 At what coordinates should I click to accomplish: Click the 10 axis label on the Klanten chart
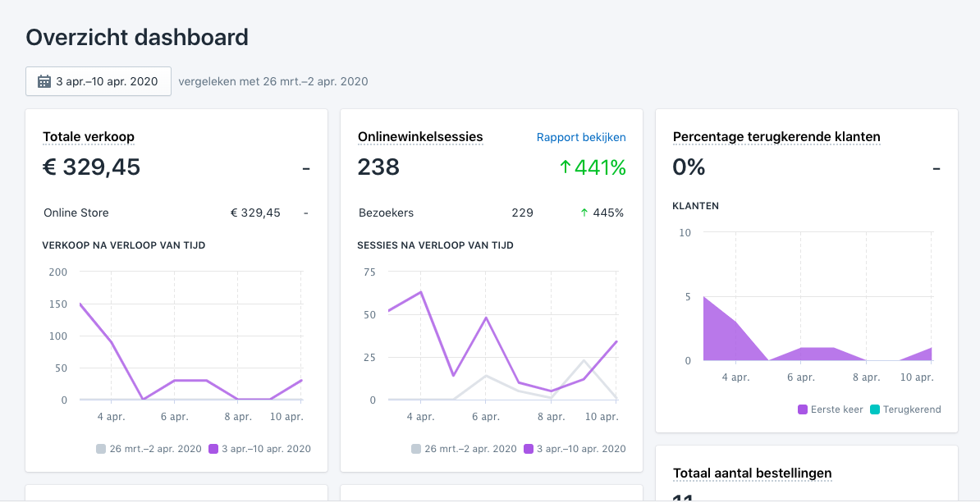(685, 233)
